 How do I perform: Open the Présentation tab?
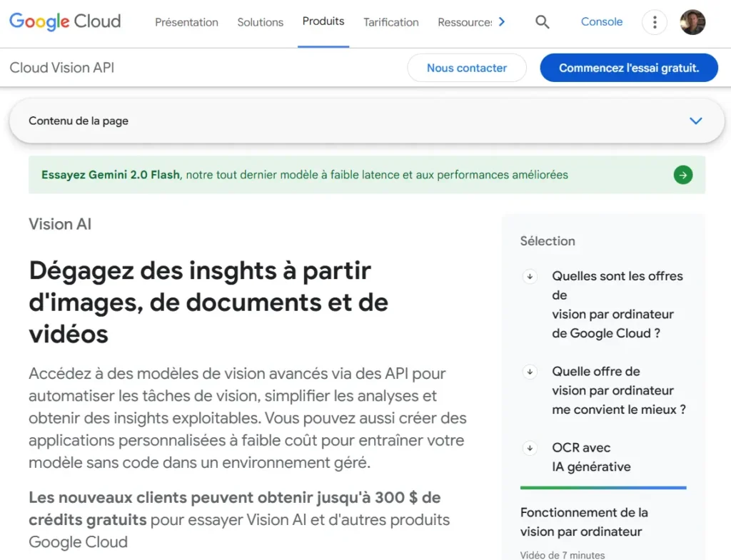(x=186, y=22)
